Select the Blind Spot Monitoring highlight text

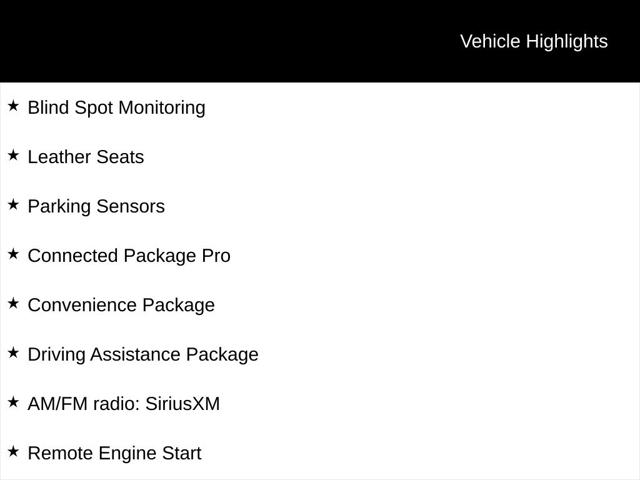[x=116, y=108]
